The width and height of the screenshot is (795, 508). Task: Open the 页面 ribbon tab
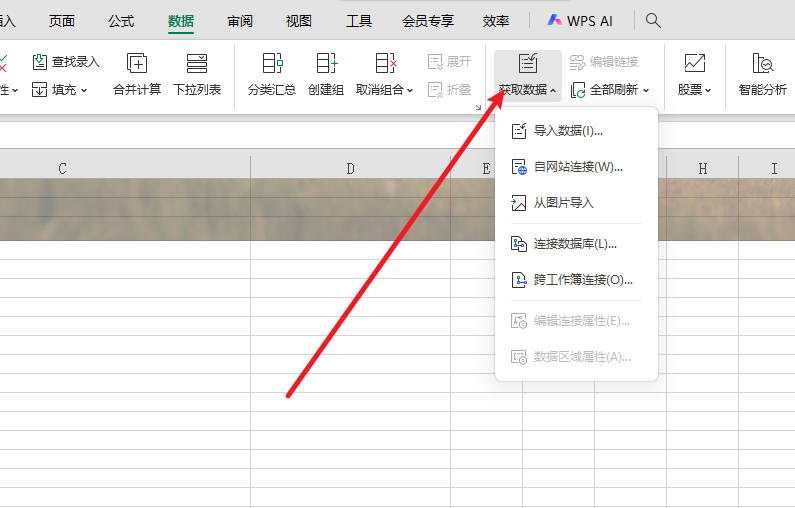point(62,21)
